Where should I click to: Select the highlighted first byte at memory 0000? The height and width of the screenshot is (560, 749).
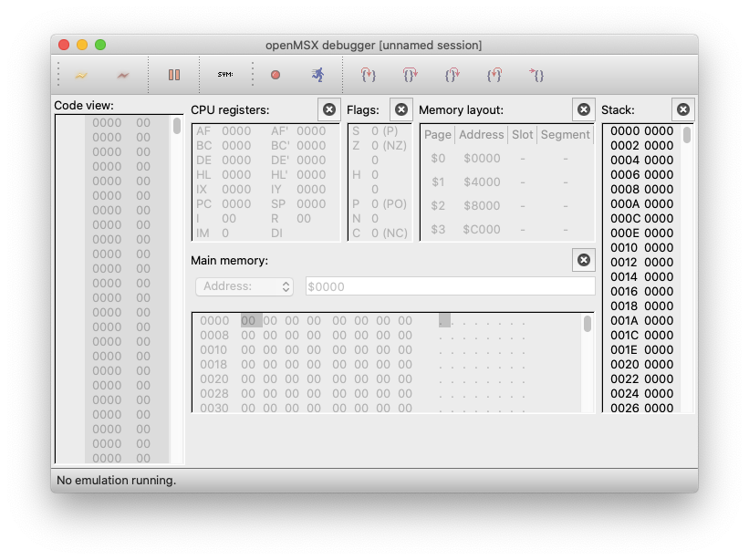(x=251, y=320)
